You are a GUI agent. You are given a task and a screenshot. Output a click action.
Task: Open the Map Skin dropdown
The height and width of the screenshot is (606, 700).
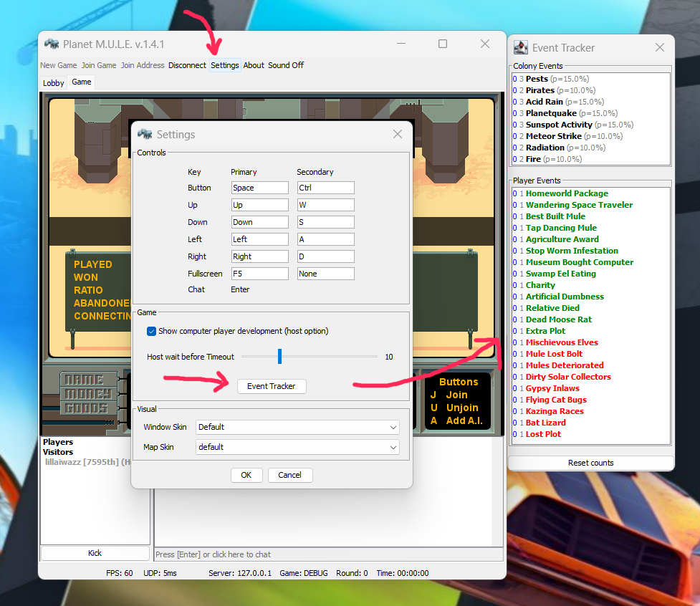coord(298,447)
